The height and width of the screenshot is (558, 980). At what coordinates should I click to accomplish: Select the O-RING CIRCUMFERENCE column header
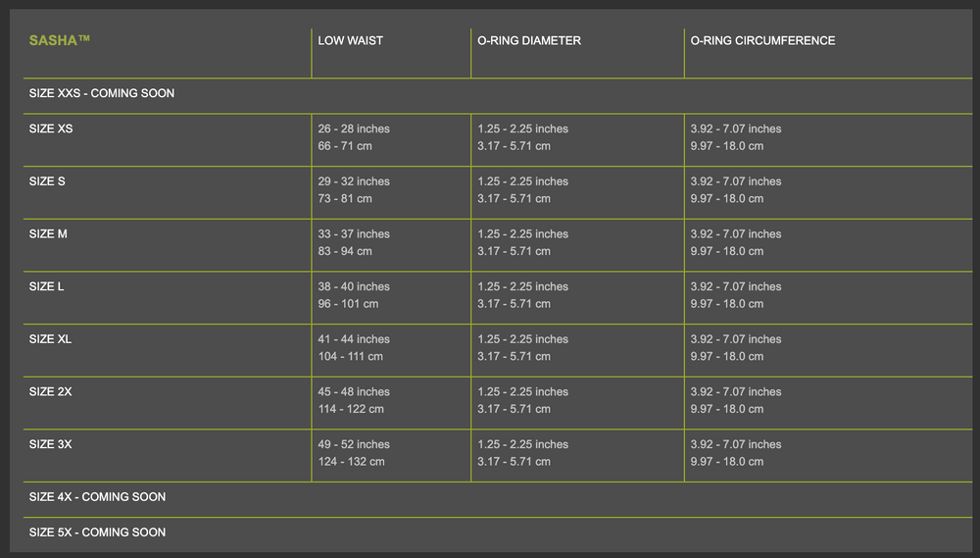762,40
